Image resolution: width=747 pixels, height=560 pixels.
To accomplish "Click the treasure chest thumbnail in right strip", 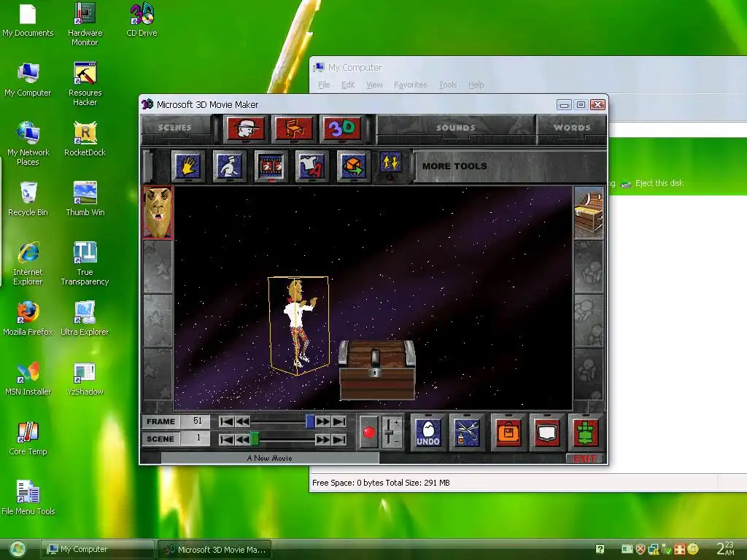I will coord(589,212).
